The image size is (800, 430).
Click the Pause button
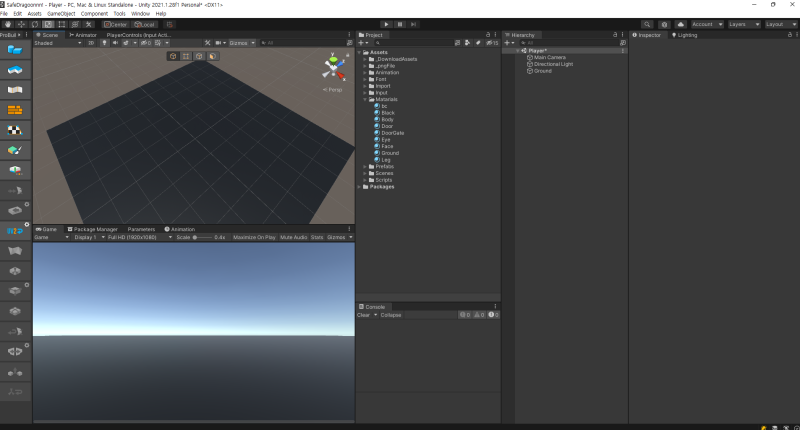[400, 24]
